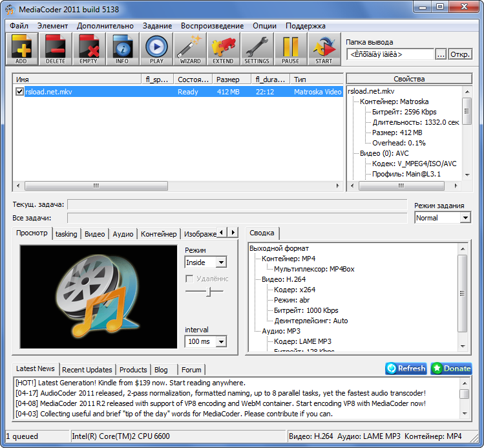This screenshot has height=448, width=484.
Task: Uncheck the rsload.net.mkv file checkbox
Action: tap(19, 92)
